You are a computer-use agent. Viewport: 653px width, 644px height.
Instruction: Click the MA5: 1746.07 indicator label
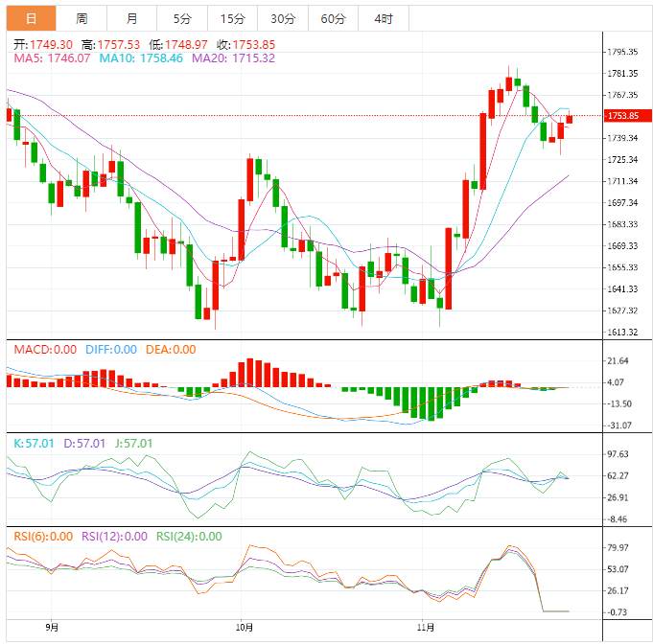click(x=51, y=58)
